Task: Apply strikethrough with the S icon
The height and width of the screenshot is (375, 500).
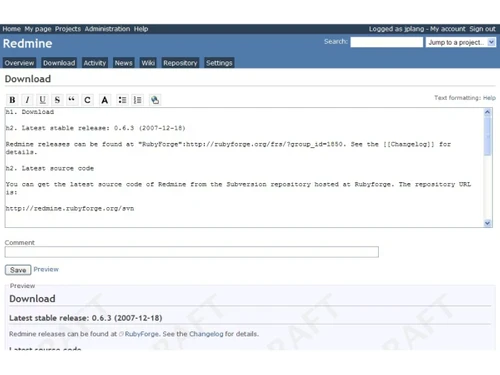Action: [x=57, y=100]
